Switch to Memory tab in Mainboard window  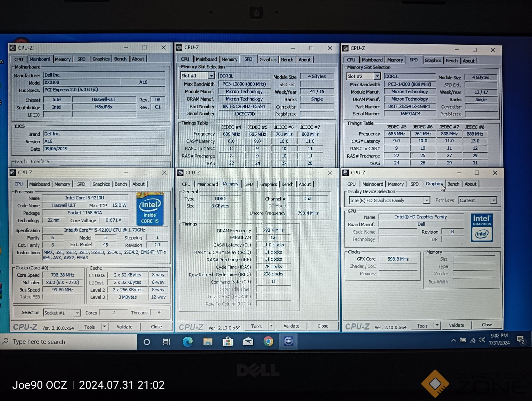pos(63,59)
